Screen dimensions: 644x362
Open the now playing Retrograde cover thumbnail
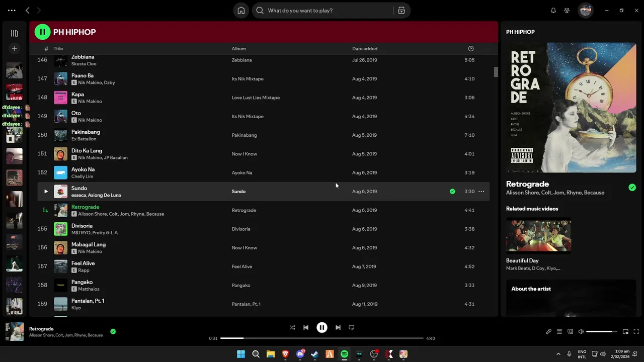[15, 332]
